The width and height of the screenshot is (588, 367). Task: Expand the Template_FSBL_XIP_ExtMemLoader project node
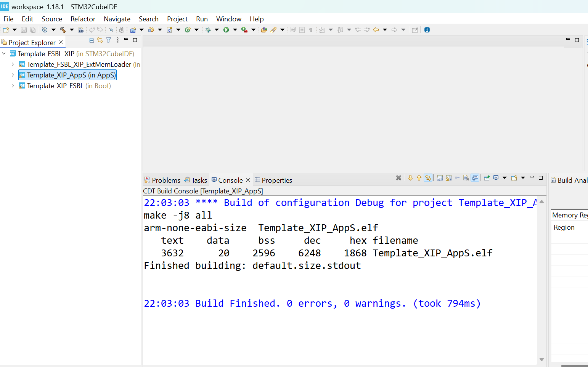tap(13, 64)
